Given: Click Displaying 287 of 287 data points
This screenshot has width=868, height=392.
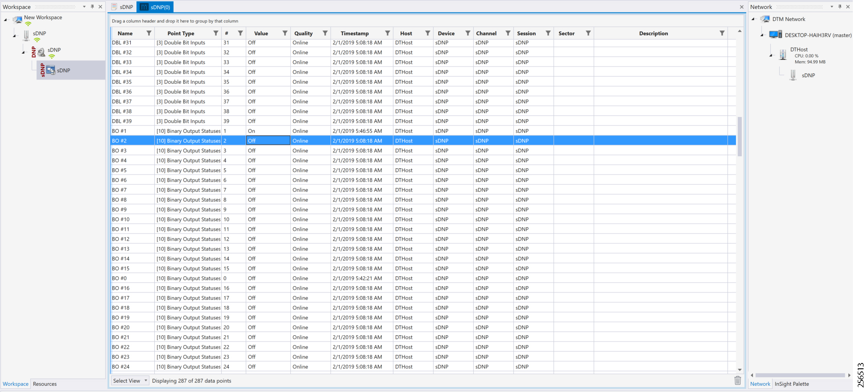Looking at the screenshot, I should pos(191,381).
